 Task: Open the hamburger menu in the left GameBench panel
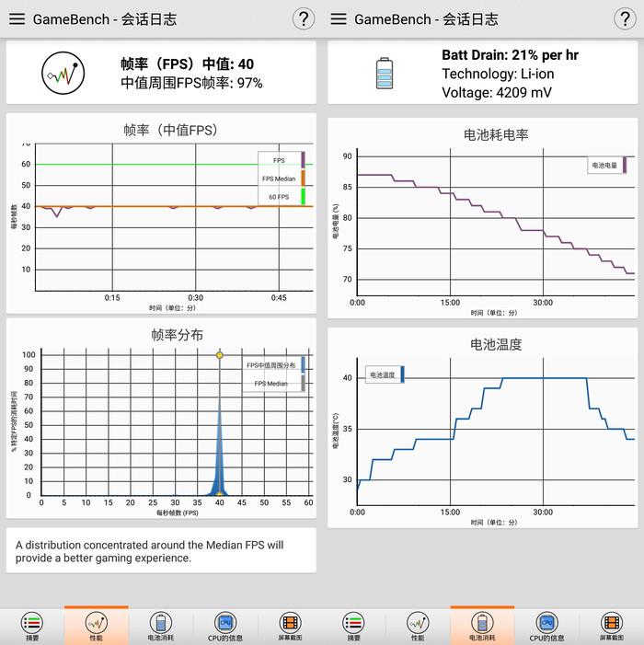tap(17, 19)
